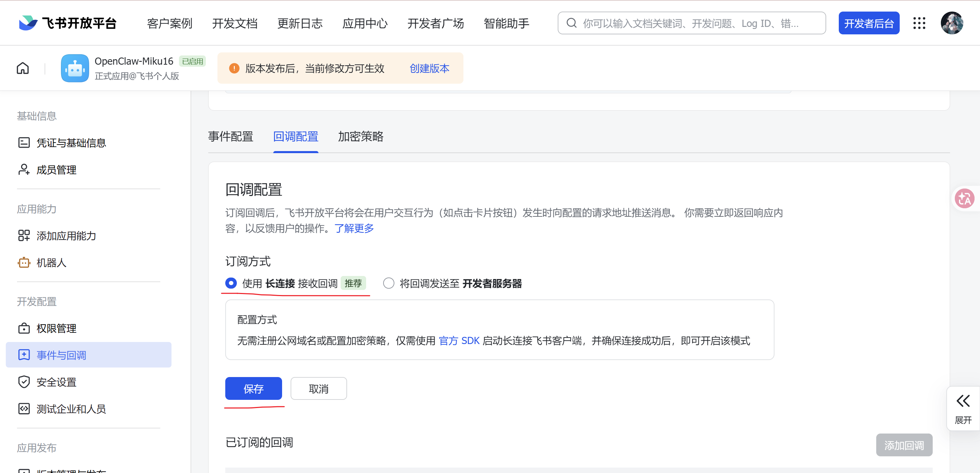Click the OpenClaw-Miku16 robot app icon

75,68
